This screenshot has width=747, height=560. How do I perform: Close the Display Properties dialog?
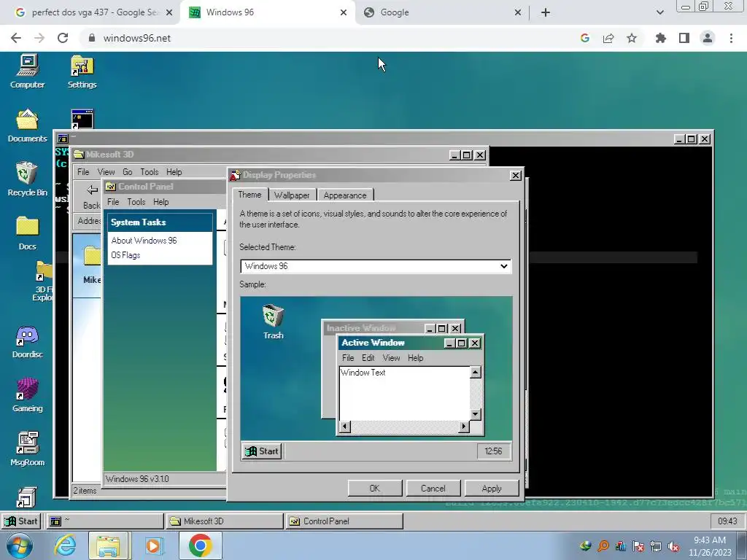[516, 175]
